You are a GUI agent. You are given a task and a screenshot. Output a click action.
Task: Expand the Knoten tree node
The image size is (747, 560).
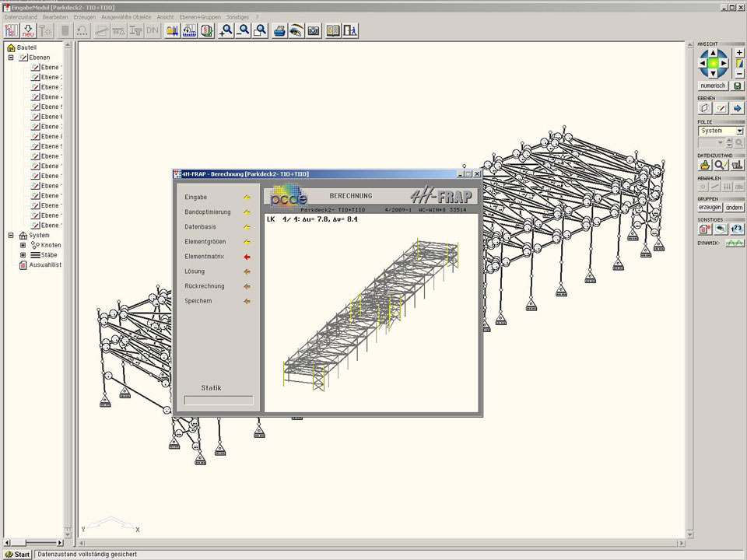(x=23, y=245)
